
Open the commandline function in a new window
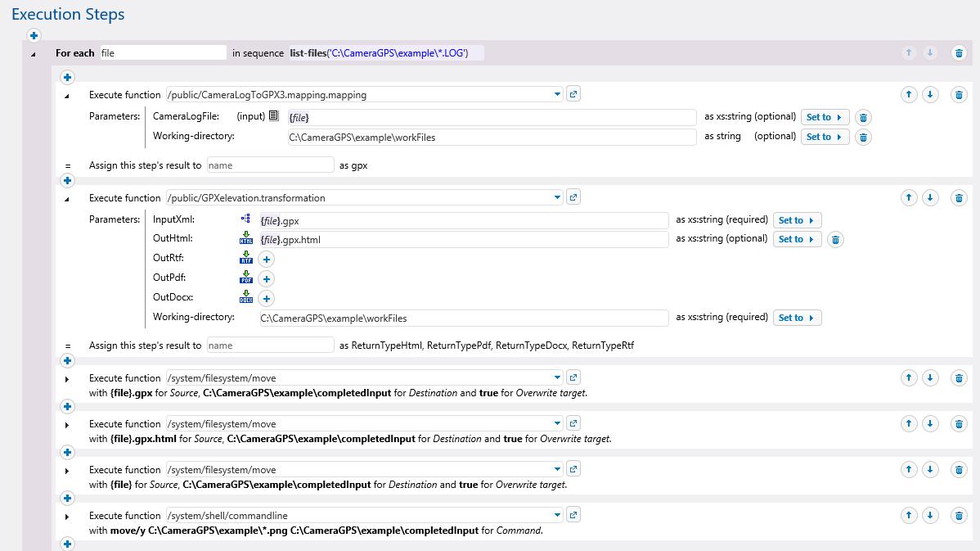pyautogui.click(x=573, y=515)
